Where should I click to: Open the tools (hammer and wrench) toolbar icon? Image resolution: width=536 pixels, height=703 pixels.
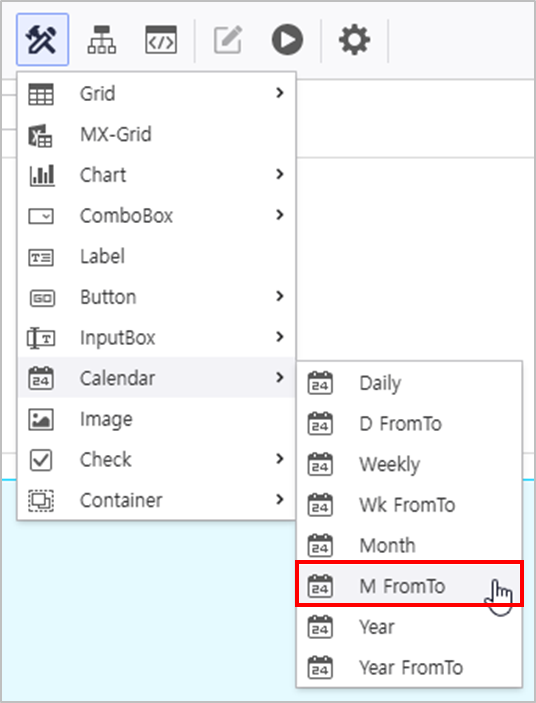pyautogui.click(x=42, y=39)
